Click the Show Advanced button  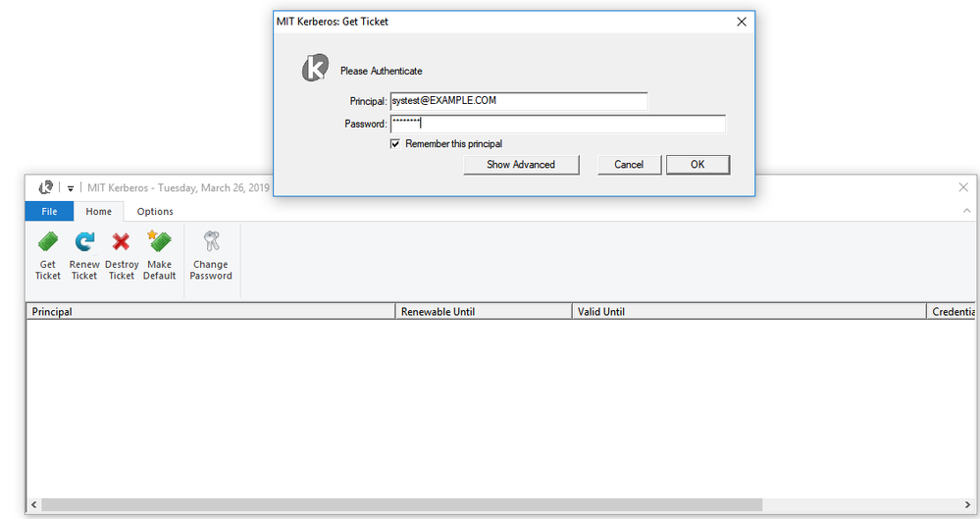pyautogui.click(x=521, y=165)
